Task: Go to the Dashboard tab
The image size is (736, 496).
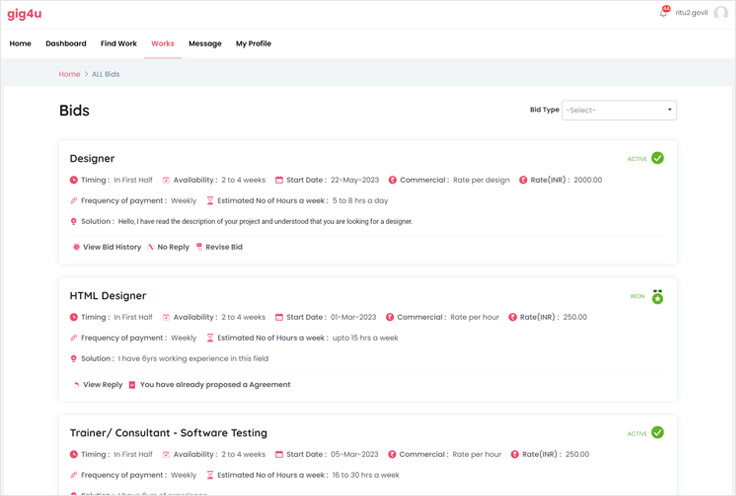Action: [66, 44]
